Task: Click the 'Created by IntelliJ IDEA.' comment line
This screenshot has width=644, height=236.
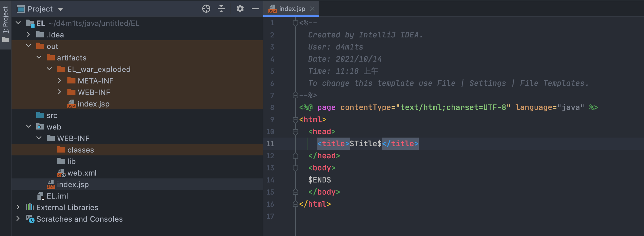Action: [x=365, y=35]
